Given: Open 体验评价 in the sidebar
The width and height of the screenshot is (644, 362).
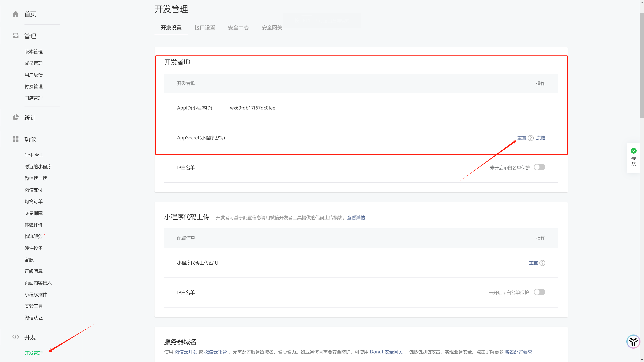Looking at the screenshot, I should [34, 225].
